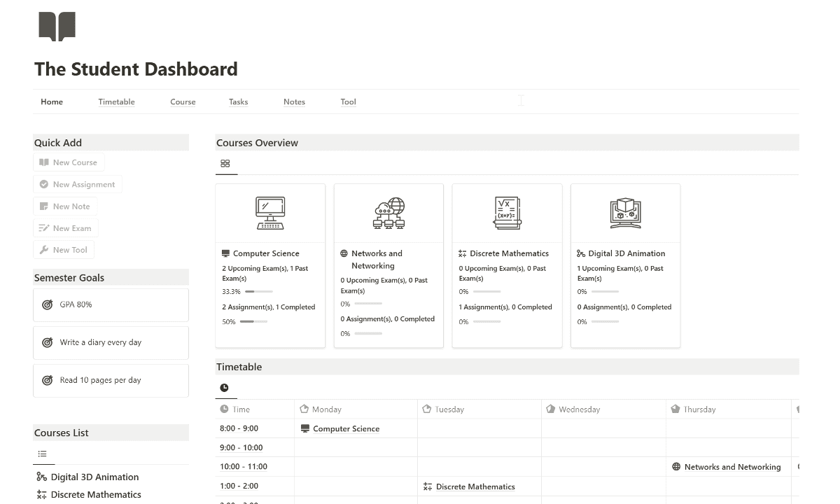
Task: Open the Read 10 pages per day goal
Action: (x=111, y=380)
